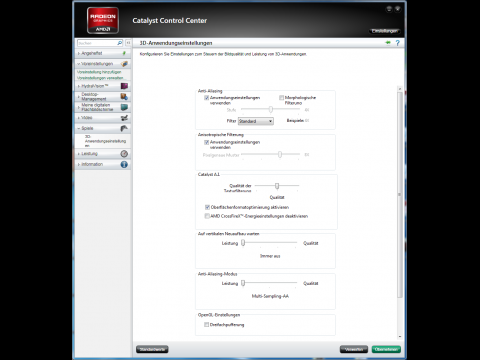Click the HydraVision monitor icon
Viewport: 480px width, 360px height.
pyautogui.click(x=124, y=86)
